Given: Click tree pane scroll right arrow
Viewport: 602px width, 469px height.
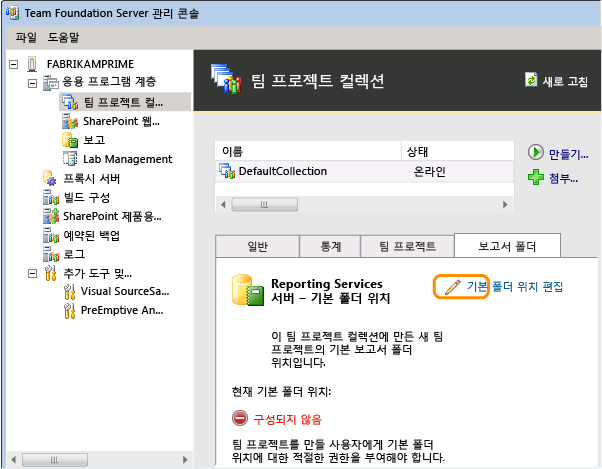Looking at the screenshot, I should 185,459.
